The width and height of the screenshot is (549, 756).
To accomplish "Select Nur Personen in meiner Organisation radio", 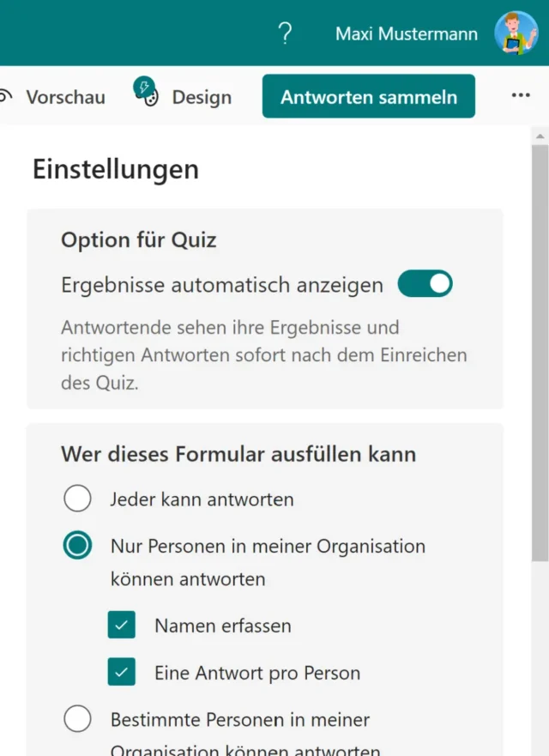I will (77, 546).
